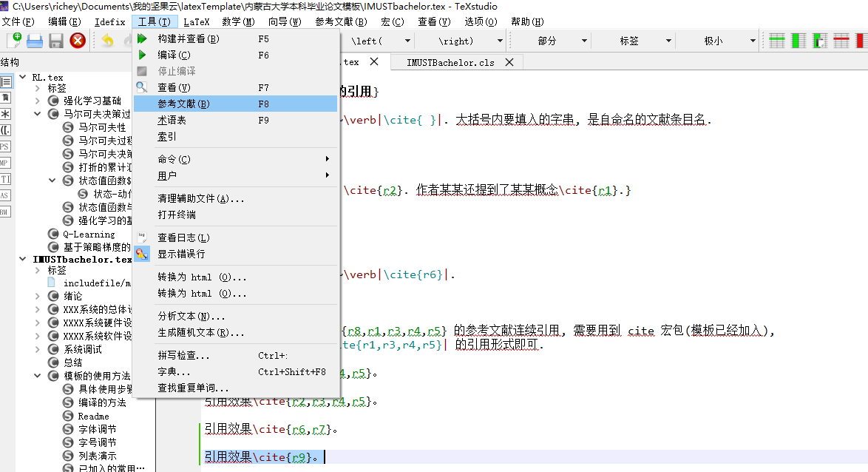Open the 用户 submenu
This screenshot has width=868, height=472.
[235, 175]
